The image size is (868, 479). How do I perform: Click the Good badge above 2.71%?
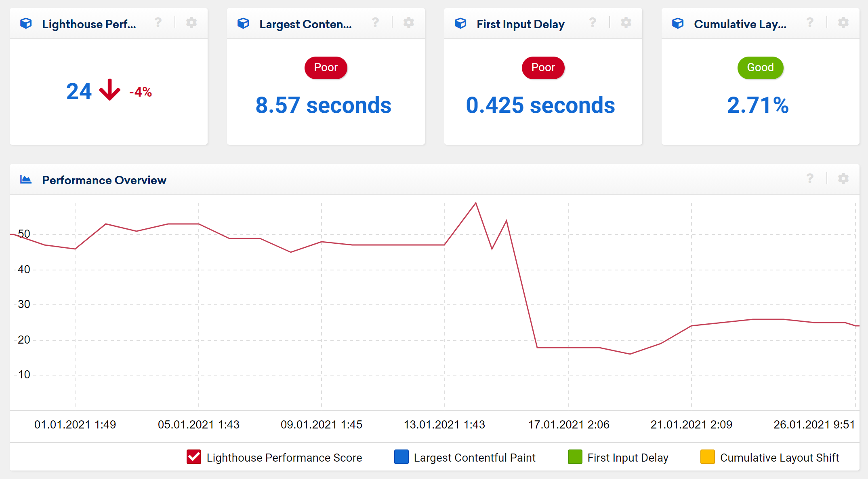coord(761,68)
